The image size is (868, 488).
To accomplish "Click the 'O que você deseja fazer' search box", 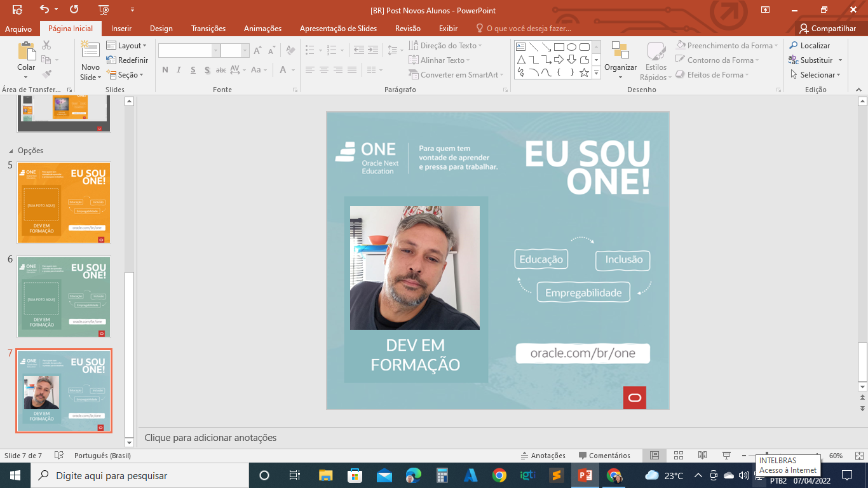I will coord(524,29).
